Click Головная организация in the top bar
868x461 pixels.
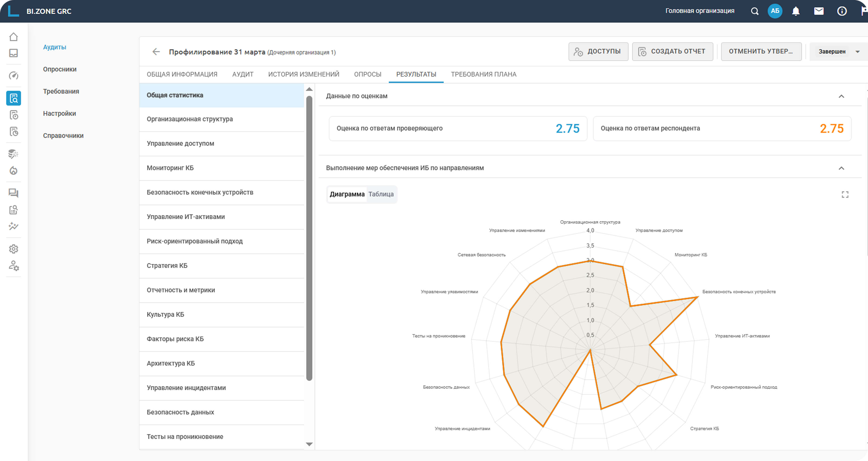point(700,11)
